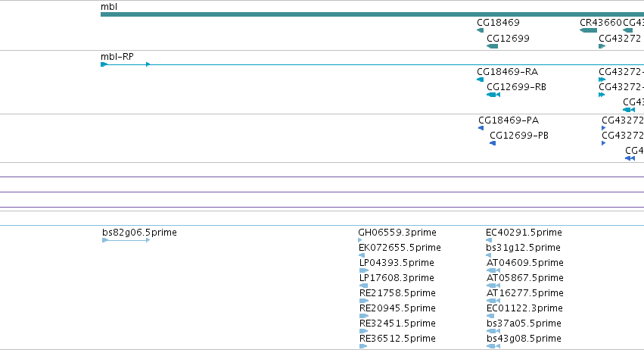The width and height of the screenshot is (644, 350).
Task: Select the CG12699 gene label
Action: click(x=508, y=39)
